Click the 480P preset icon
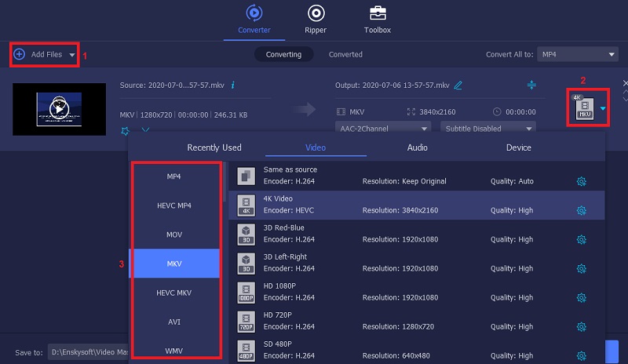628x364 pixels. [x=246, y=351]
